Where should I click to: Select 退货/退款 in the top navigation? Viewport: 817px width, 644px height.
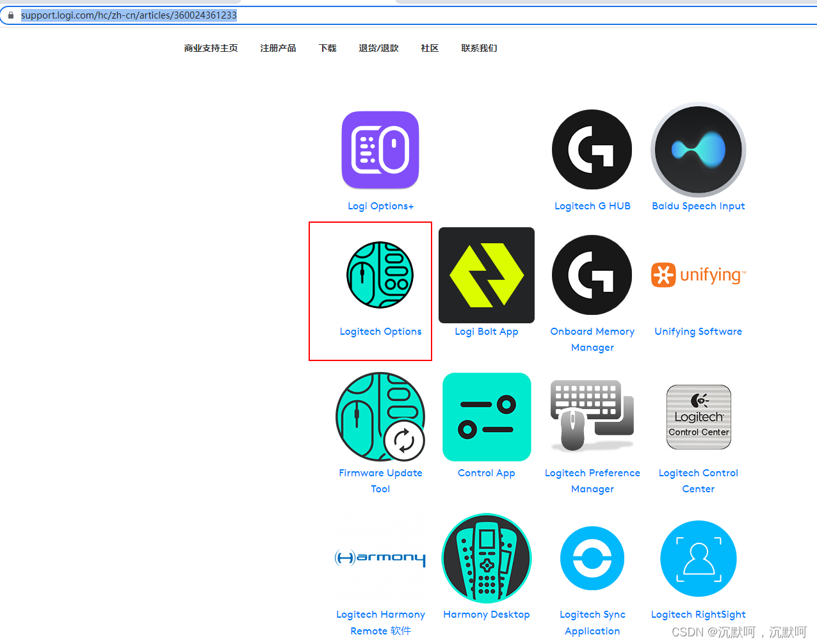click(x=378, y=48)
